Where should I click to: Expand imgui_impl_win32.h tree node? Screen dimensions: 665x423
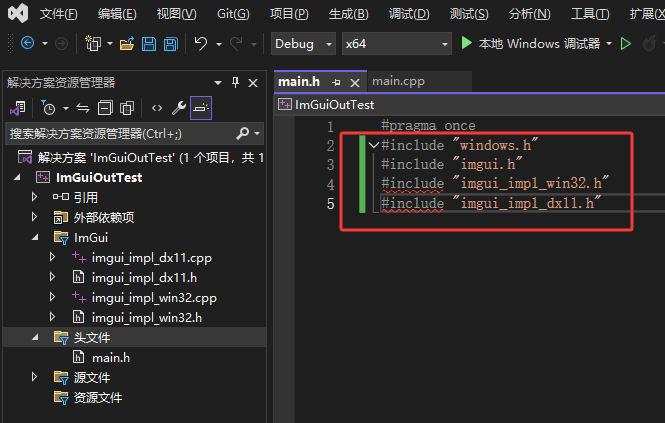(x=52, y=317)
